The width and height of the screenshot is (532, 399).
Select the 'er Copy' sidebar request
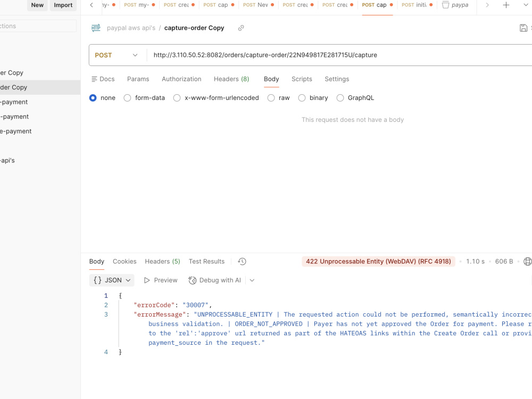pyautogui.click(x=12, y=73)
